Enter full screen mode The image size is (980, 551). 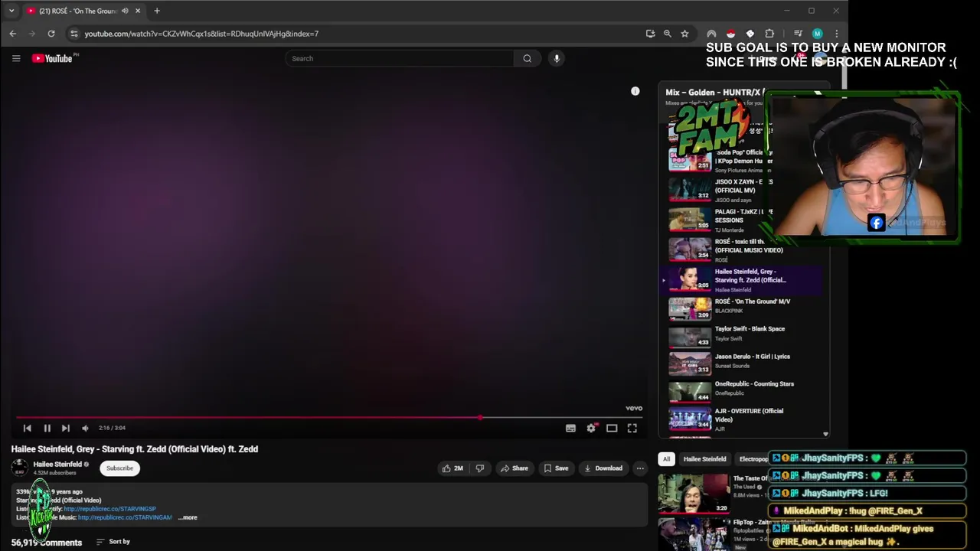(632, 429)
